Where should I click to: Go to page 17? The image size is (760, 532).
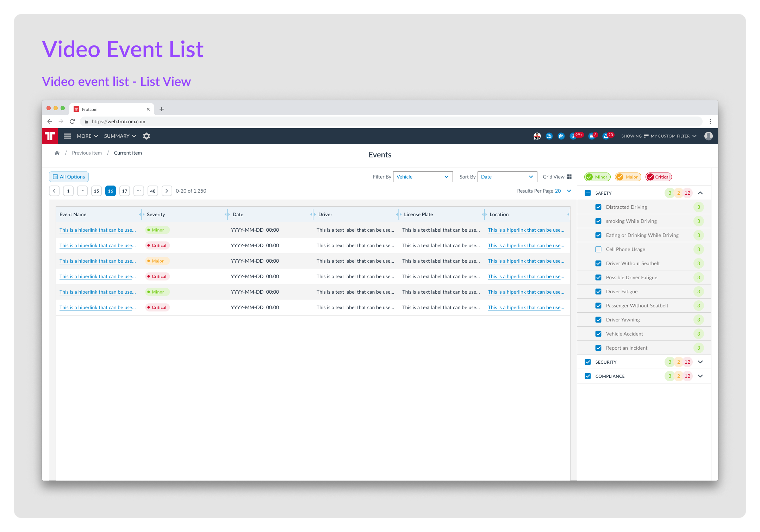125,191
